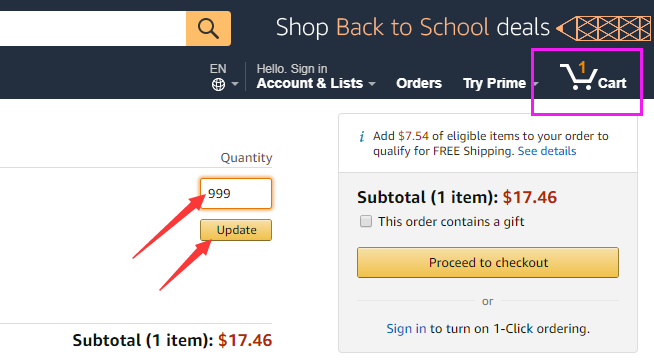This screenshot has height=363, width=654.
Task: Click the Hello, Sign in text
Action: [292, 68]
